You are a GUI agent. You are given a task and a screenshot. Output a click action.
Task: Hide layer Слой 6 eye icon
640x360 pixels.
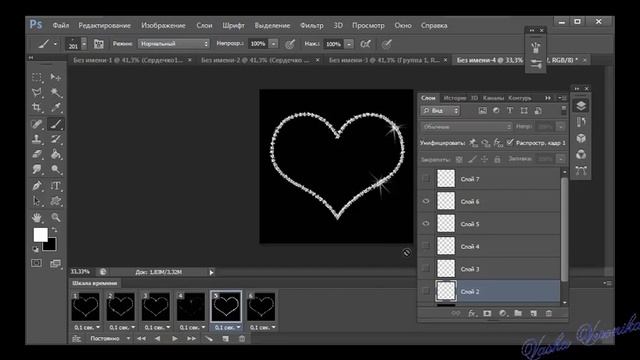[426, 201]
